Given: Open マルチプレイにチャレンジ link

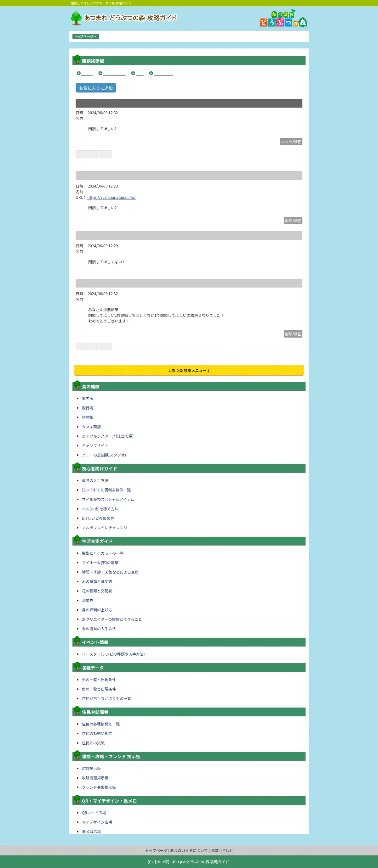Looking at the screenshot, I should [105, 528].
